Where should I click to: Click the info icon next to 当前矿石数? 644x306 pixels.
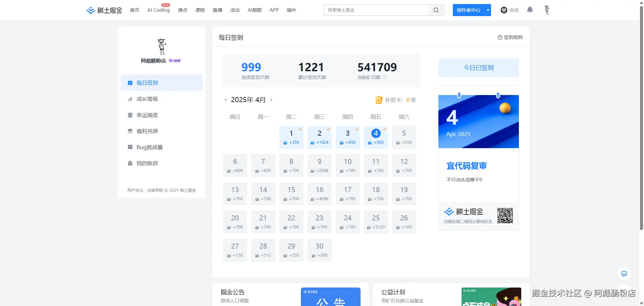tap(385, 77)
